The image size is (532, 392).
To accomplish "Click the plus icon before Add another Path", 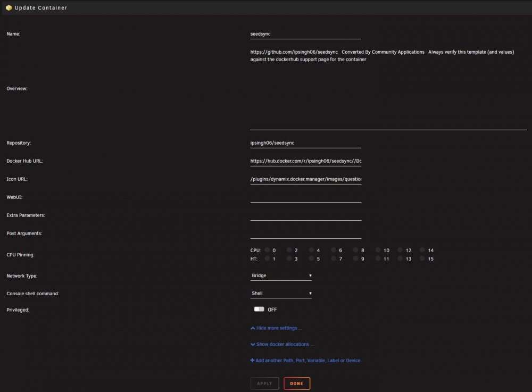I will (x=252, y=361).
